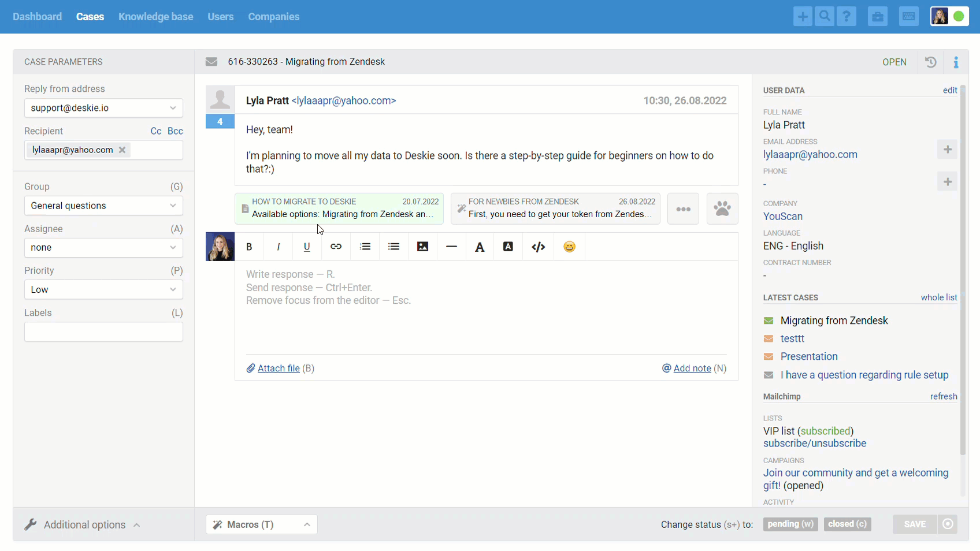980x551 pixels.
Task: Open Priority dropdown set to Low
Action: click(x=103, y=289)
